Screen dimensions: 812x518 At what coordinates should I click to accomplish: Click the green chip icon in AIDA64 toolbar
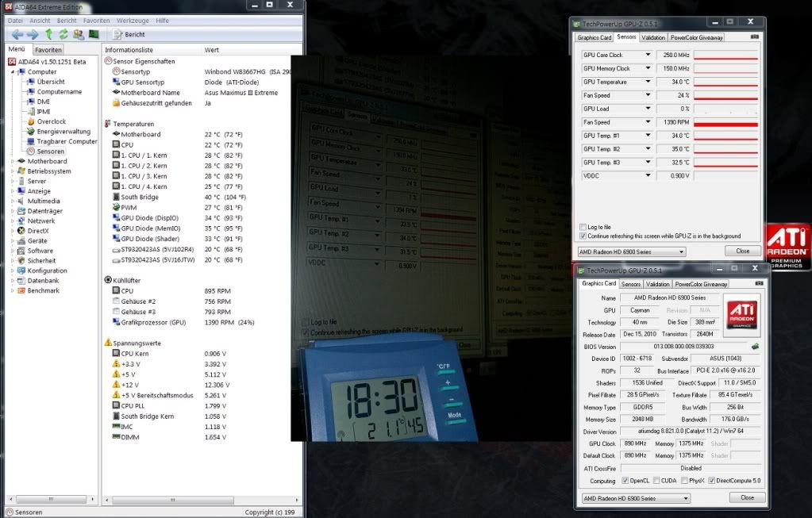(94, 34)
